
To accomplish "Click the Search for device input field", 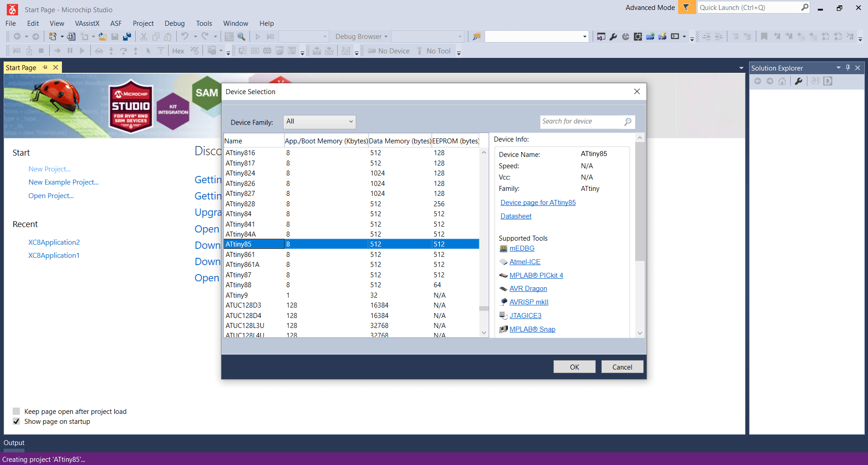I will coord(582,122).
